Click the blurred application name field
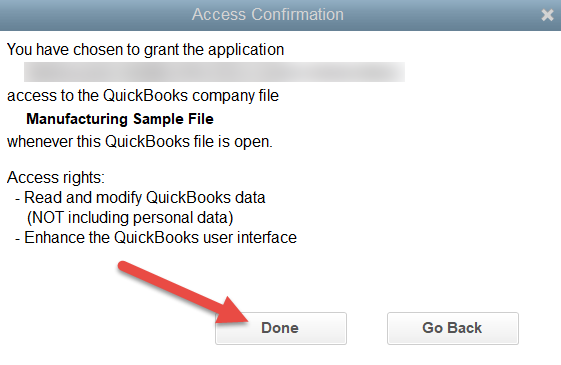Viewport: 561px width, 365px height. click(214, 72)
